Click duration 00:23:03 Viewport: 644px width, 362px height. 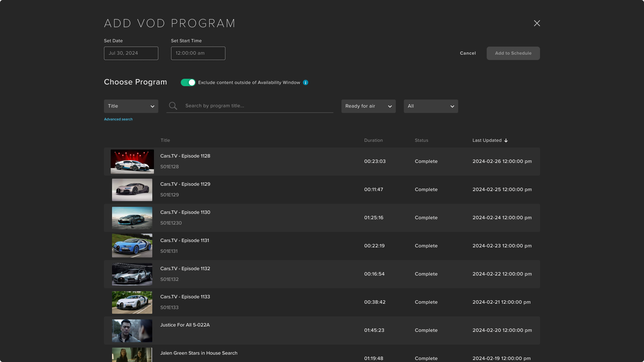(x=375, y=162)
